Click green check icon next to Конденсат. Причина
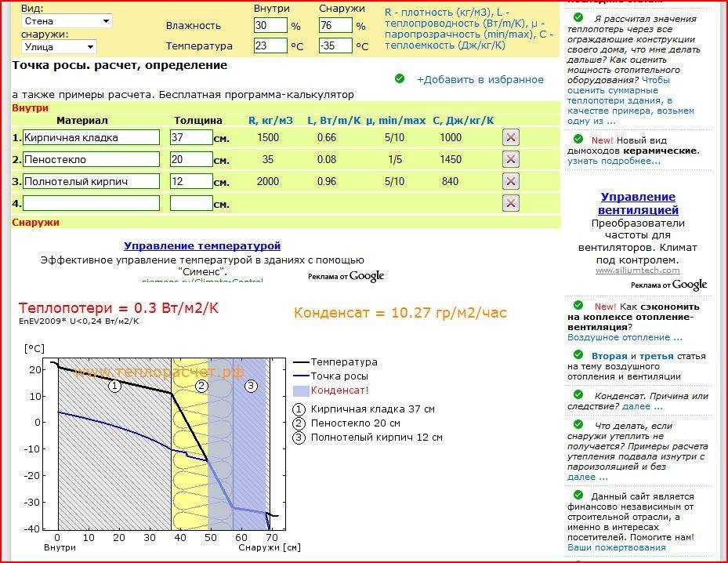Viewport: 728px width, 563px height. [x=578, y=395]
